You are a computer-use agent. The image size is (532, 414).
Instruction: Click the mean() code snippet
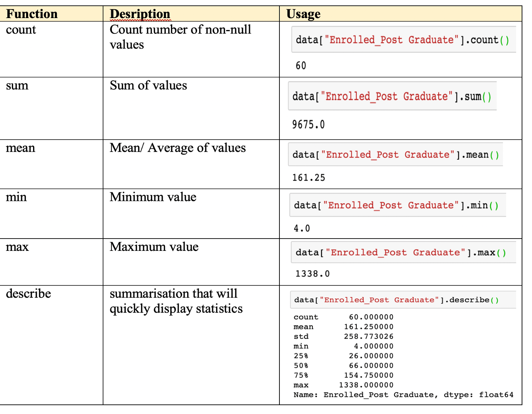click(394, 154)
